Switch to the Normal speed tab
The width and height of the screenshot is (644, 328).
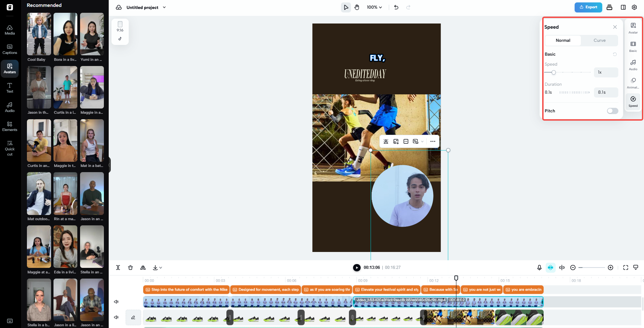563,40
